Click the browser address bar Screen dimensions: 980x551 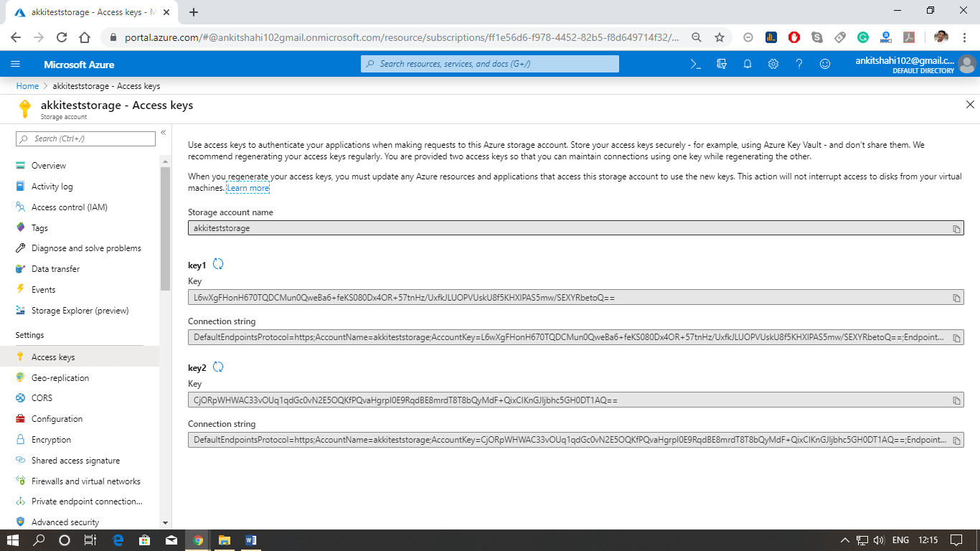point(402,37)
